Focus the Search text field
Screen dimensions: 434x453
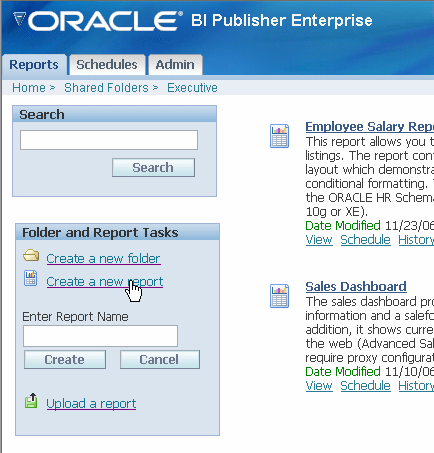click(109, 140)
